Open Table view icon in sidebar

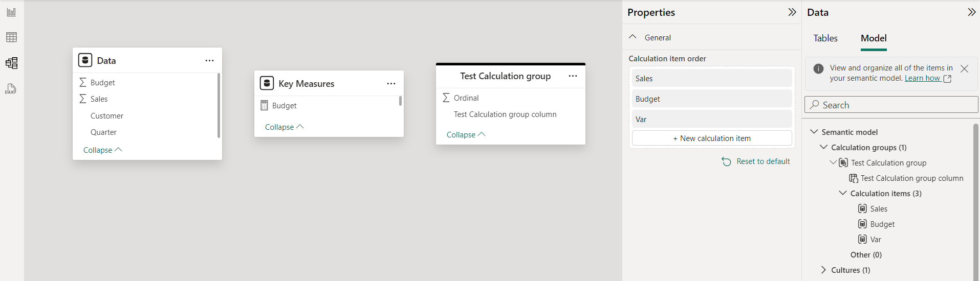click(11, 37)
